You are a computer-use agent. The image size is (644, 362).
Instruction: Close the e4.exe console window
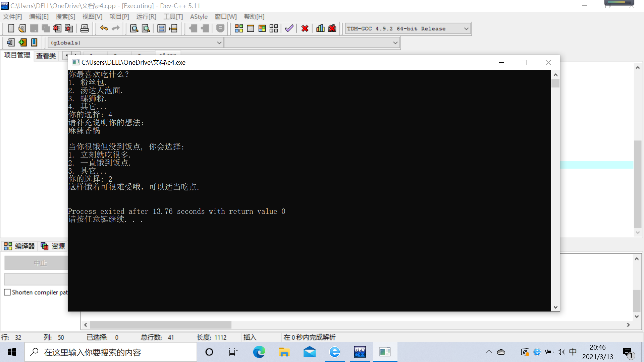pos(548,63)
